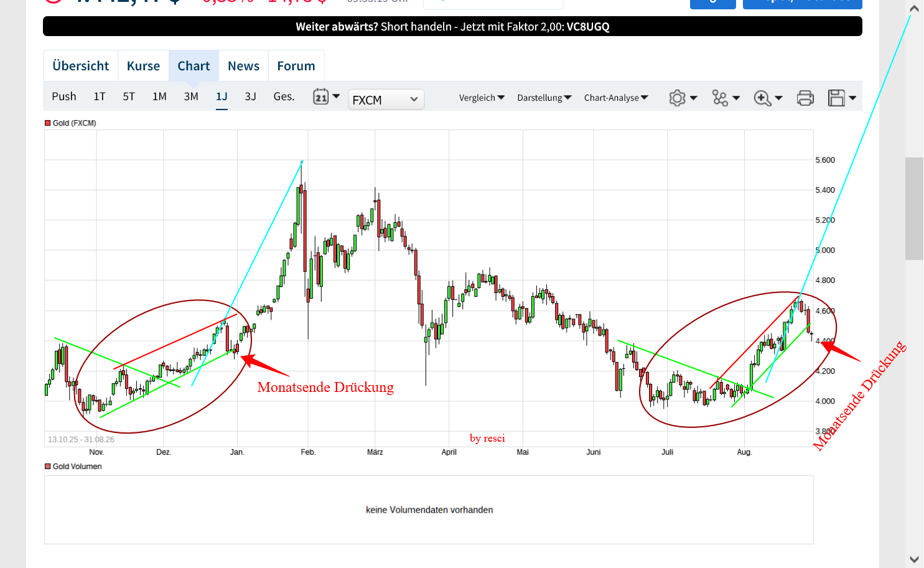Click the 5.600 price axis label

tap(825, 160)
